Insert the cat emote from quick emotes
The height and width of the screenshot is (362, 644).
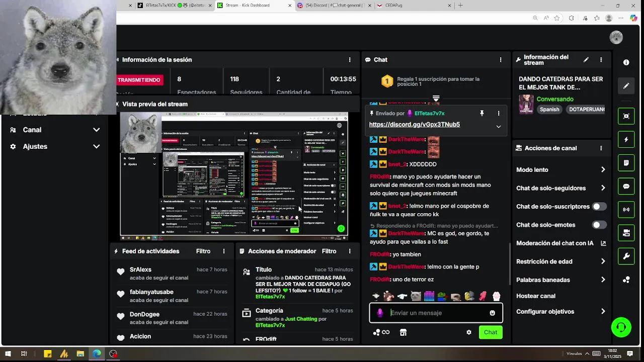(416, 296)
